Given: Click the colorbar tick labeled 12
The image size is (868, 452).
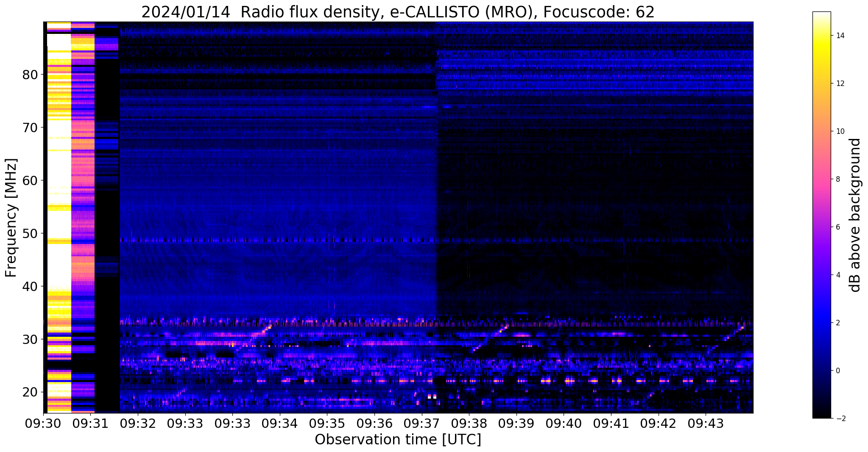Looking at the screenshot, I should [x=840, y=83].
